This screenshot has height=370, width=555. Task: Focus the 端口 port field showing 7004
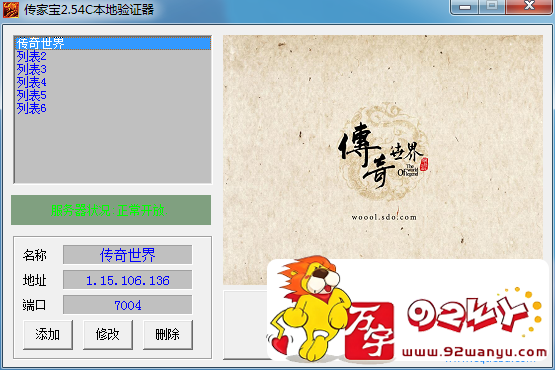click(x=127, y=305)
